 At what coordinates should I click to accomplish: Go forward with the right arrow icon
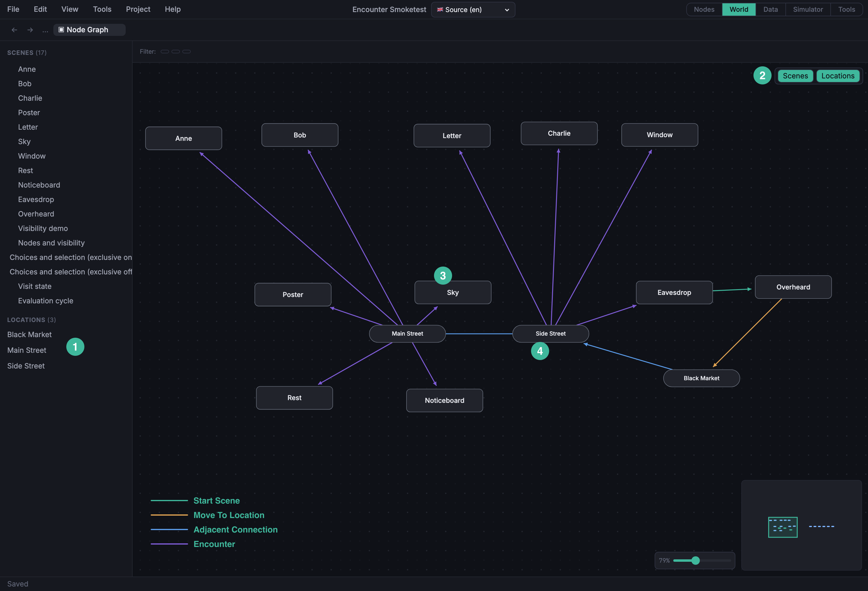pyautogui.click(x=30, y=30)
